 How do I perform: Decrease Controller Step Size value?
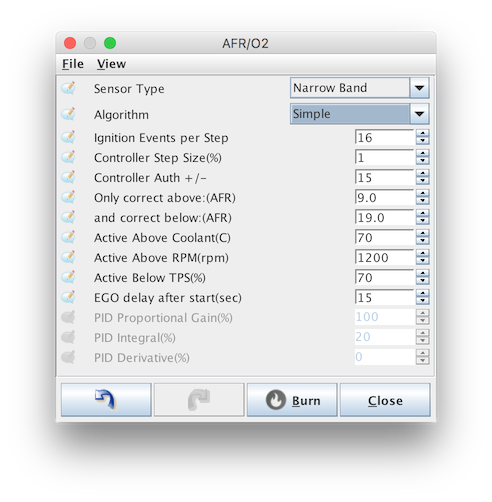(x=422, y=161)
